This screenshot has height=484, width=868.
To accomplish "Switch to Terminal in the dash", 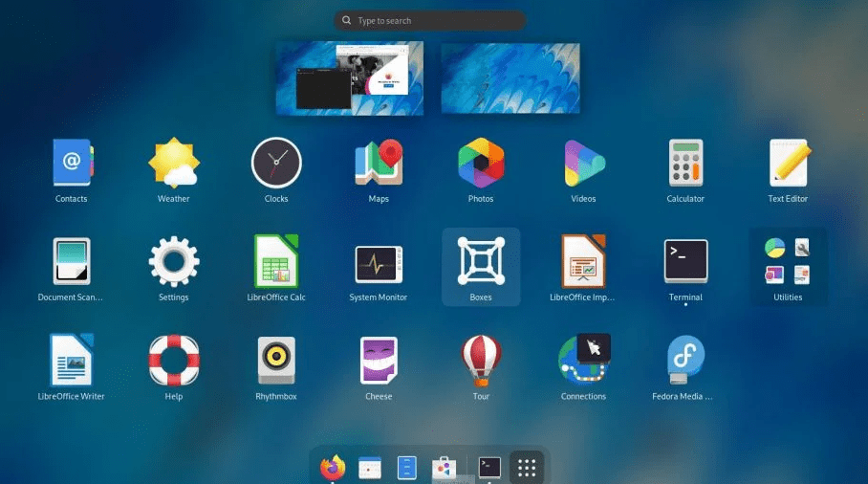I will point(489,468).
